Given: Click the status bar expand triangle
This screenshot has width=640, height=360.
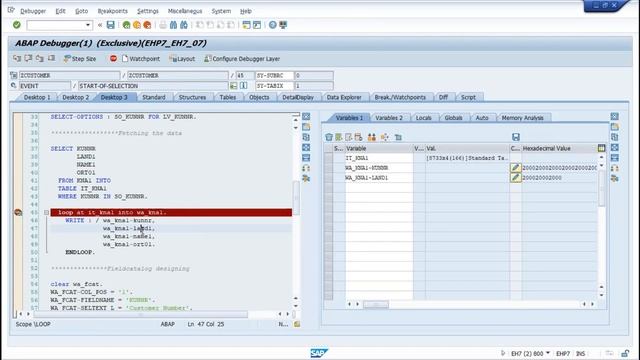Looking at the screenshot, I should pyautogui.click(x=503, y=353).
